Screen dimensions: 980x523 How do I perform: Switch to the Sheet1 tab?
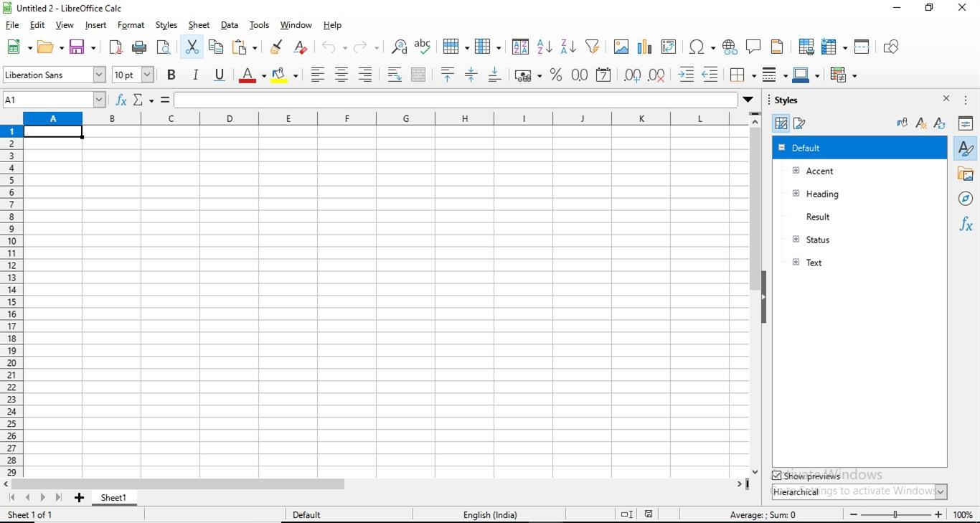[x=113, y=497]
